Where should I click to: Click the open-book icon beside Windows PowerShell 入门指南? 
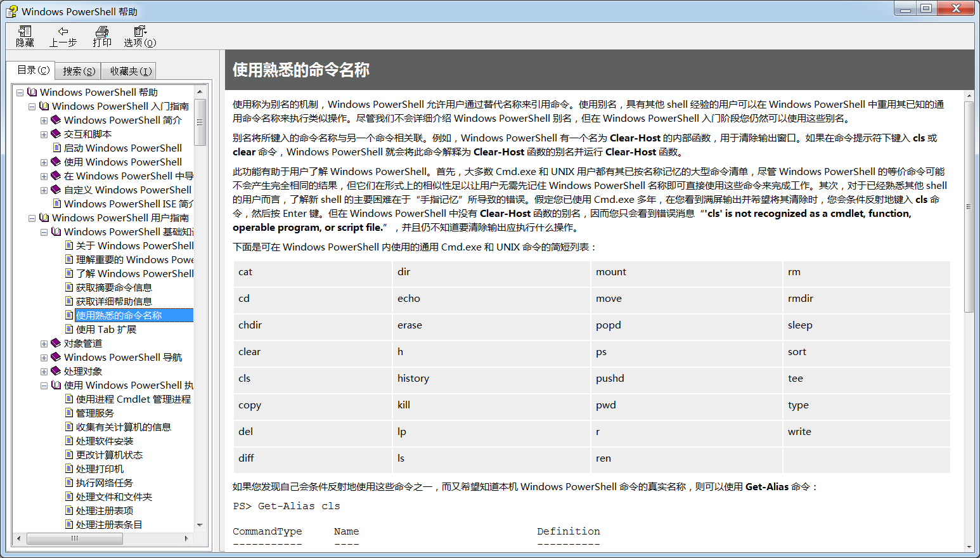pyautogui.click(x=44, y=106)
